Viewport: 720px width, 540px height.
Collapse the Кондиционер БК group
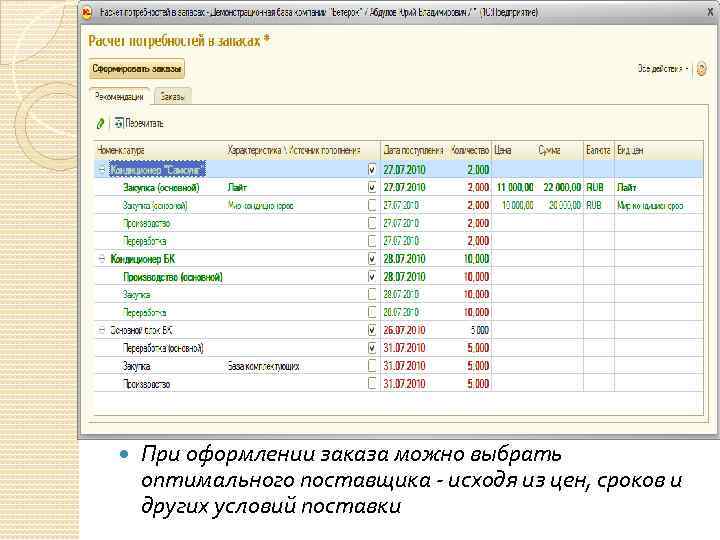tap(101, 259)
